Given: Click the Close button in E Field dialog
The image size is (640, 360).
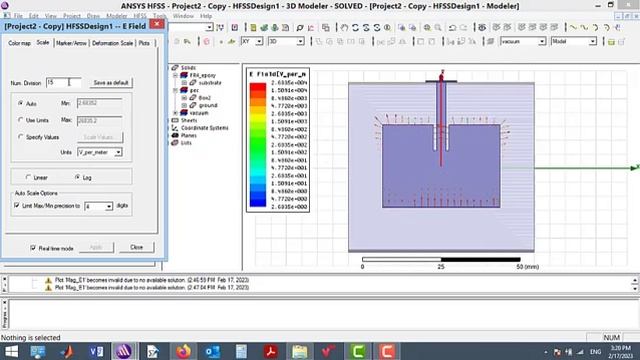Looking at the screenshot, I should 137,247.
